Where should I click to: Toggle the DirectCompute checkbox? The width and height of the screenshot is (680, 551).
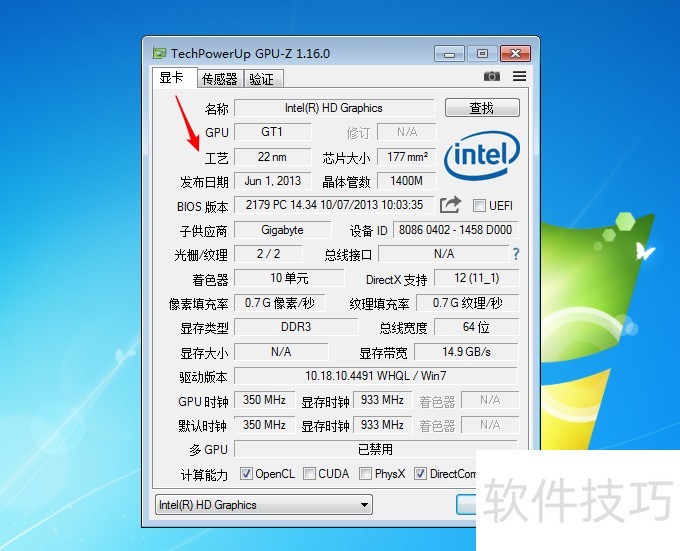(x=420, y=474)
